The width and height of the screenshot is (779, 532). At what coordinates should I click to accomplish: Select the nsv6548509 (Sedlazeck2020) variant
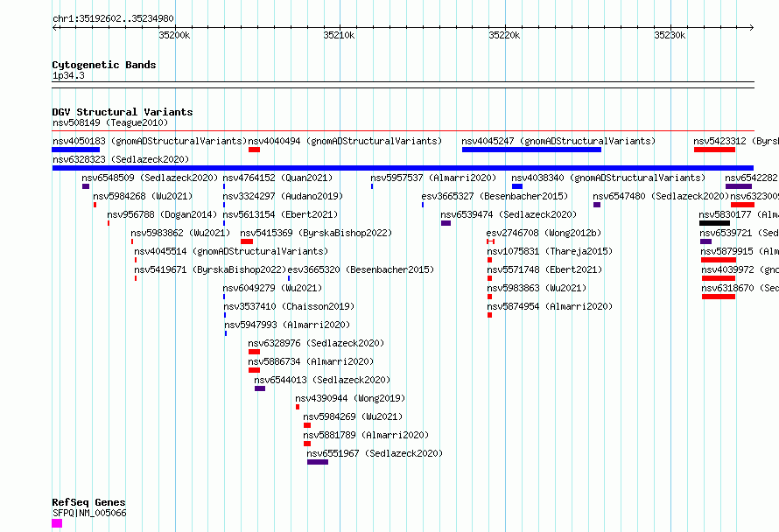(x=150, y=178)
